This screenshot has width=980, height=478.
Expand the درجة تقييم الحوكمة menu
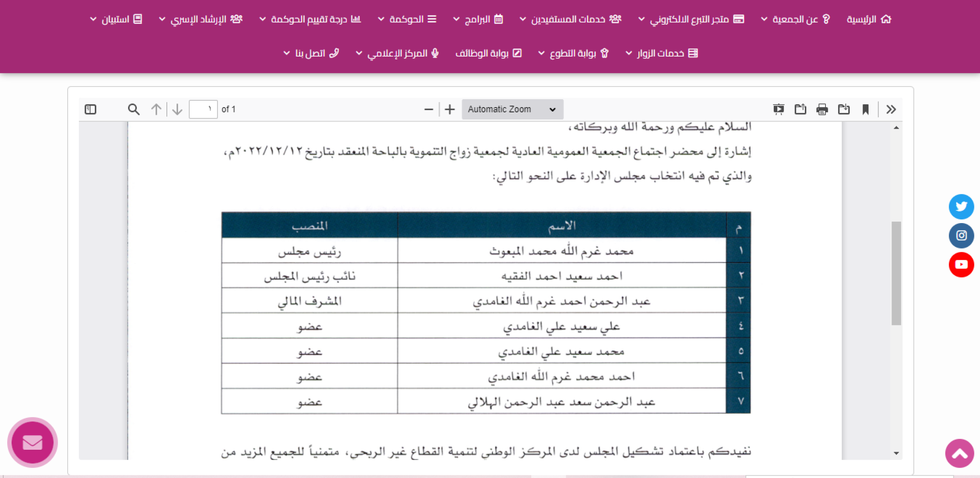point(310,19)
